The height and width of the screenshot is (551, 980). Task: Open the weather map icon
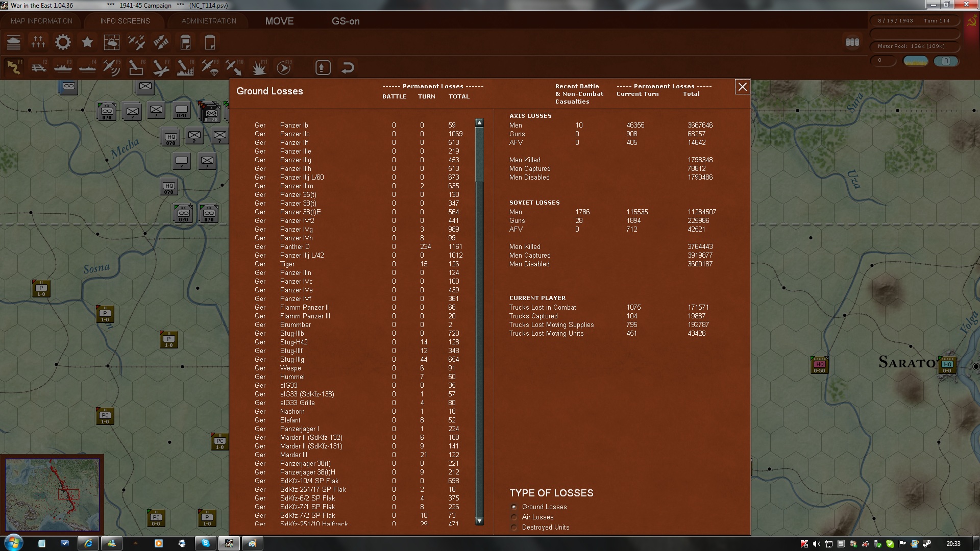[112, 42]
